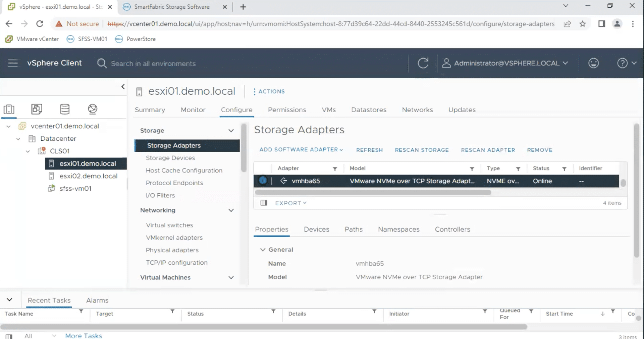
Task: Collapse the Virtual Machines configure section
Action: tap(231, 277)
